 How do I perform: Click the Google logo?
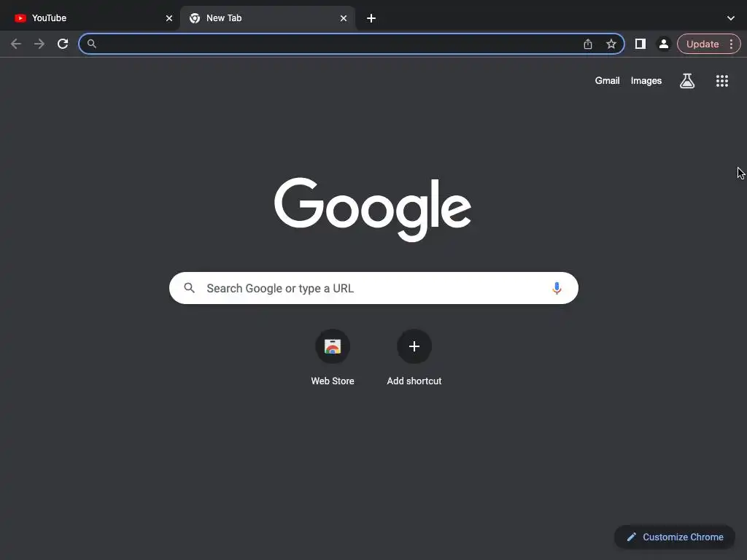point(373,209)
